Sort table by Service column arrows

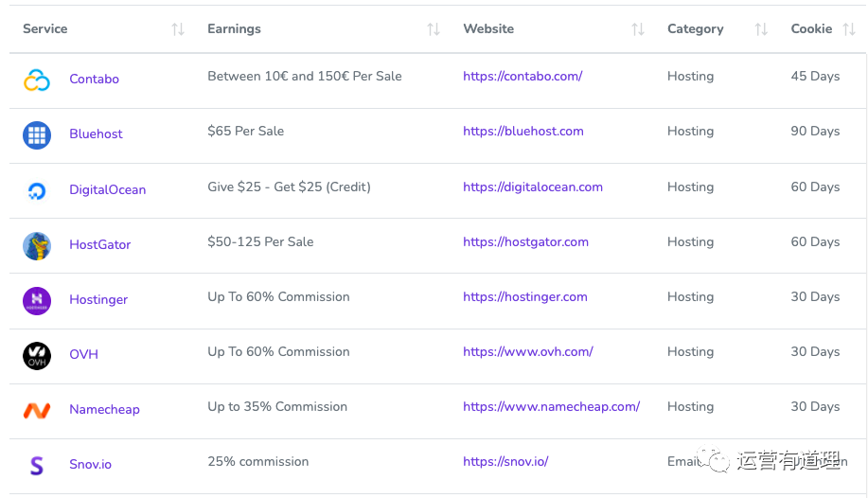[x=178, y=29]
